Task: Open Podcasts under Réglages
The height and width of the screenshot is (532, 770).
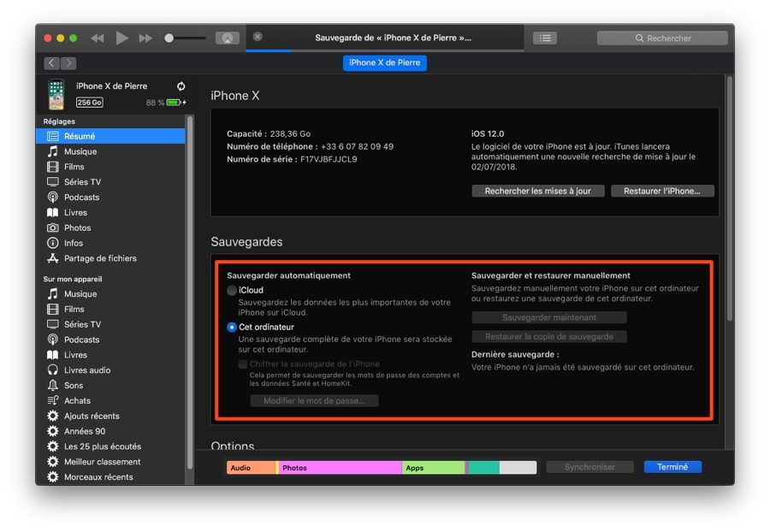Action: point(81,198)
